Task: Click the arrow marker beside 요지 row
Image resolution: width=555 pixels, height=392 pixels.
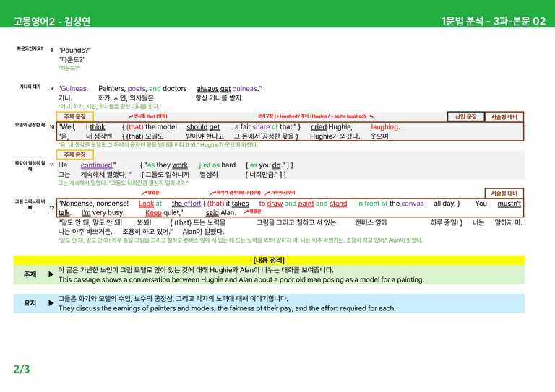Action: pyautogui.click(x=51, y=303)
